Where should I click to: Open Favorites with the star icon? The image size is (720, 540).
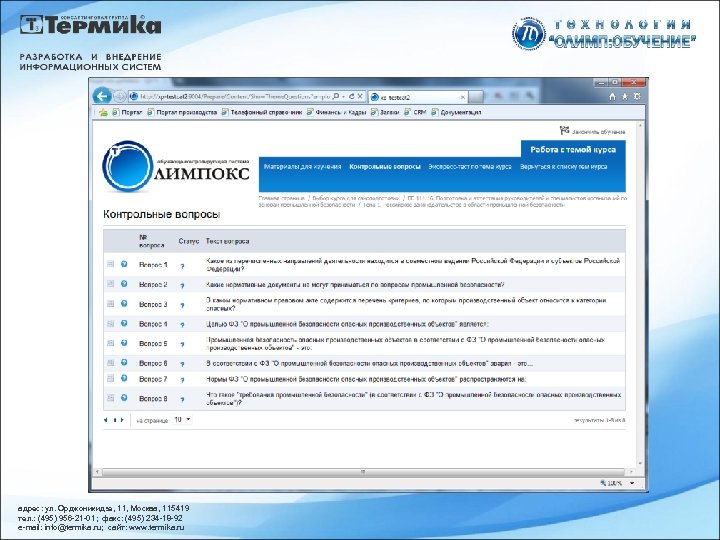pos(624,96)
